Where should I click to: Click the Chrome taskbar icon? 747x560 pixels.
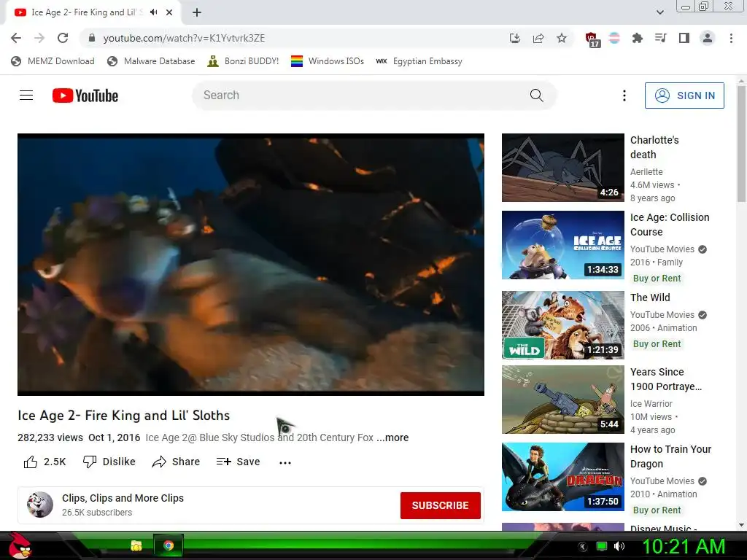[169, 545]
